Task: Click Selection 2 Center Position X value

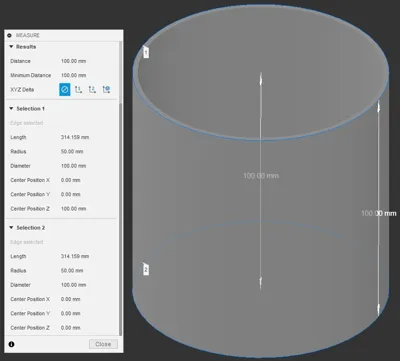Action: pyautogui.click(x=71, y=299)
